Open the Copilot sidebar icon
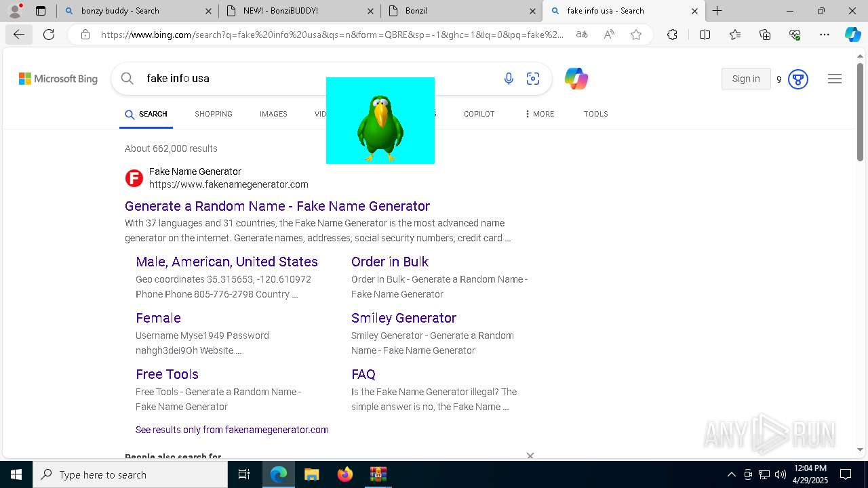This screenshot has height=488, width=868. pyautogui.click(x=852, y=35)
